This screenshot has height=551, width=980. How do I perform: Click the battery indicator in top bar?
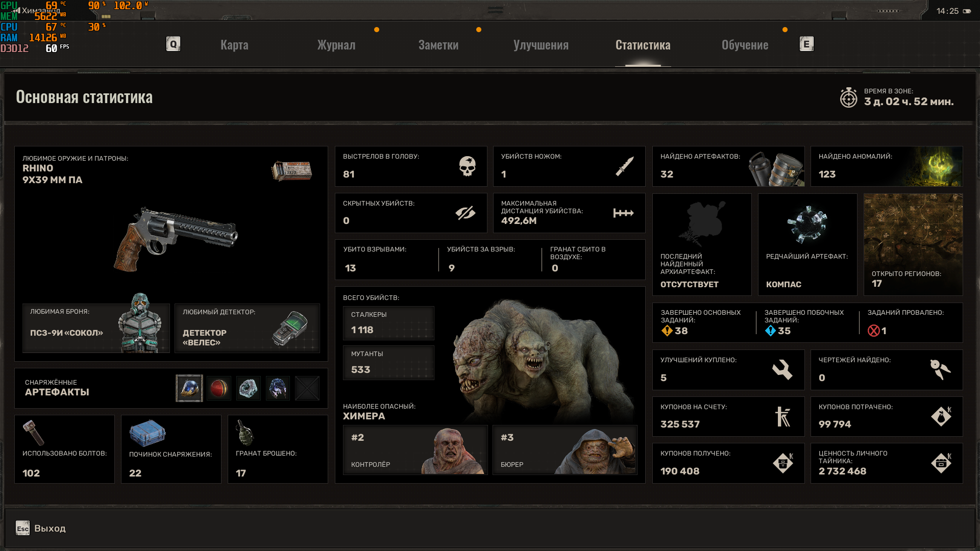pos(967,11)
